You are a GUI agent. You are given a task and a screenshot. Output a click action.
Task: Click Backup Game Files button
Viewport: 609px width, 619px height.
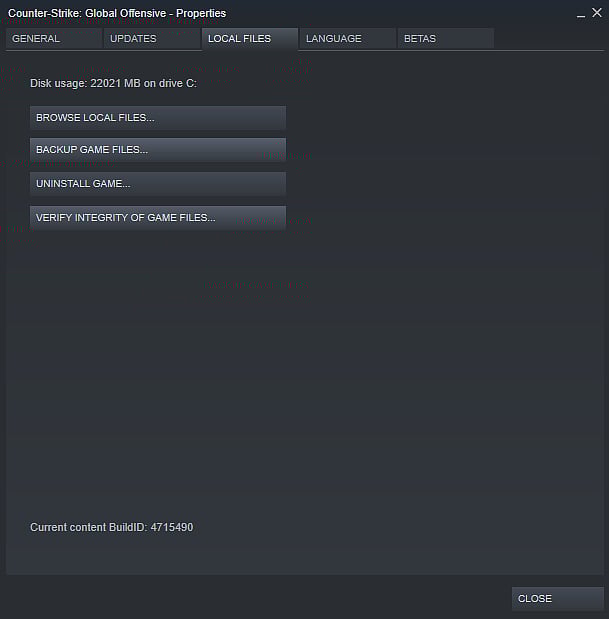pyautogui.click(x=158, y=150)
